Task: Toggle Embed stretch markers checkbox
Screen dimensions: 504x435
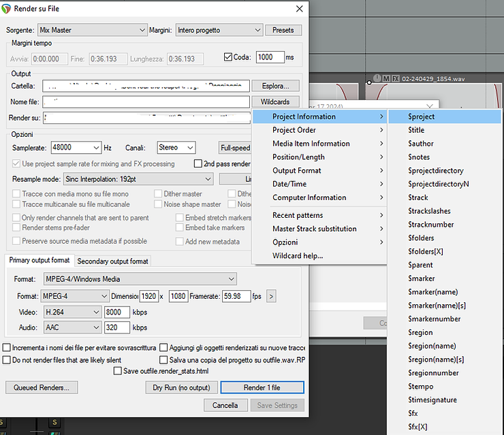Action: pyautogui.click(x=180, y=218)
